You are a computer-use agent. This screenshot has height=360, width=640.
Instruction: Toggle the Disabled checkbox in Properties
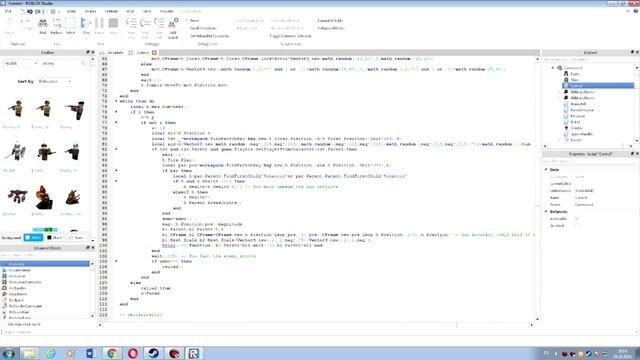577,226
